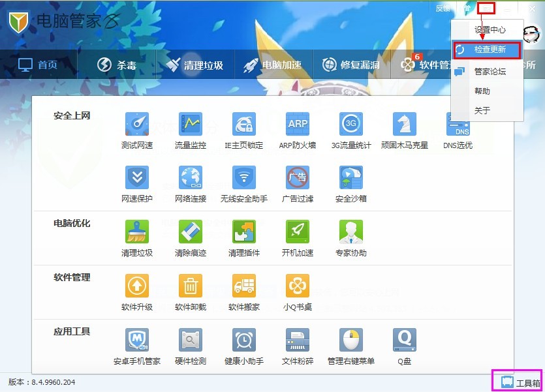The height and width of the screenshot is (392, 545).
Task: Open IE主页锁定 homepage lock
Action: pos(244,130)
